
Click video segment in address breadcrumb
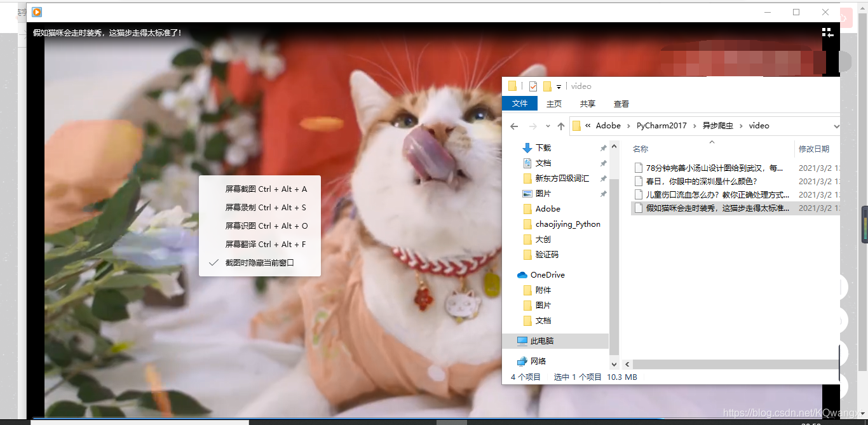point(759,126)
